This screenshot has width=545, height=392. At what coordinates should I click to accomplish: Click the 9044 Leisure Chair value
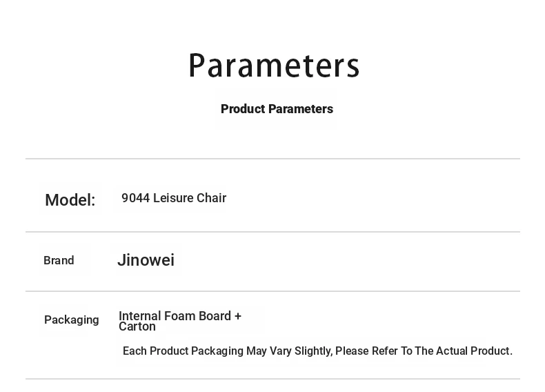pyautogui.click(x=174, y=198)
